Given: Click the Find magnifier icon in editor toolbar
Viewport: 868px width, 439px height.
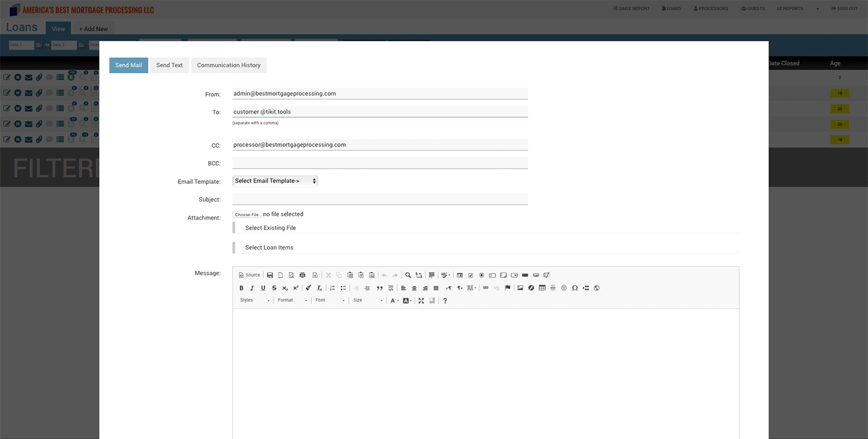Looking at the screenshot, I should [x=408, y=275].
